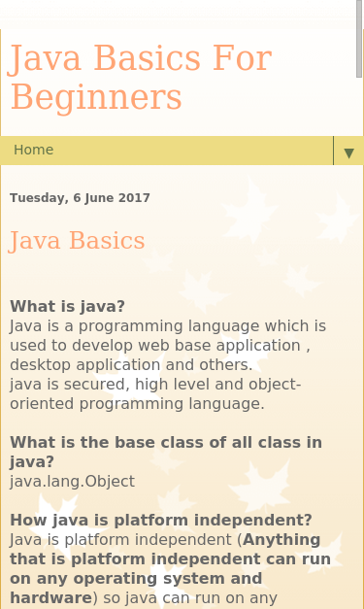
Task: Click the text oriented programming language
Action: [x=137, y=403]
